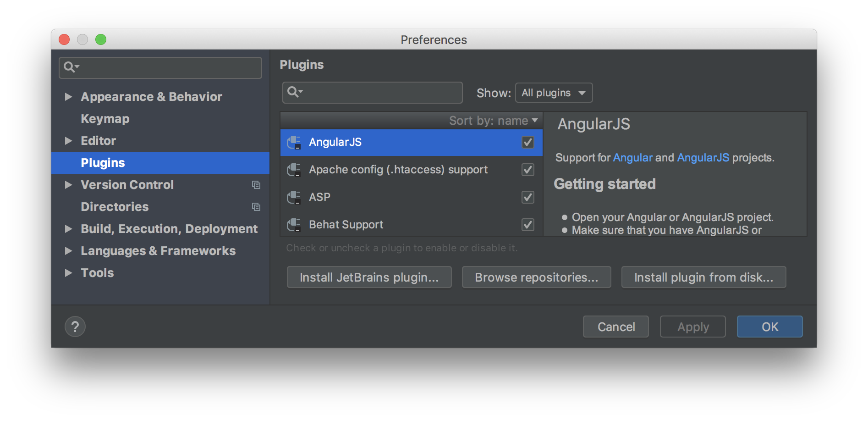Click the Version Control project-level copy icon
868x421 pixels.
click(256, 185)
